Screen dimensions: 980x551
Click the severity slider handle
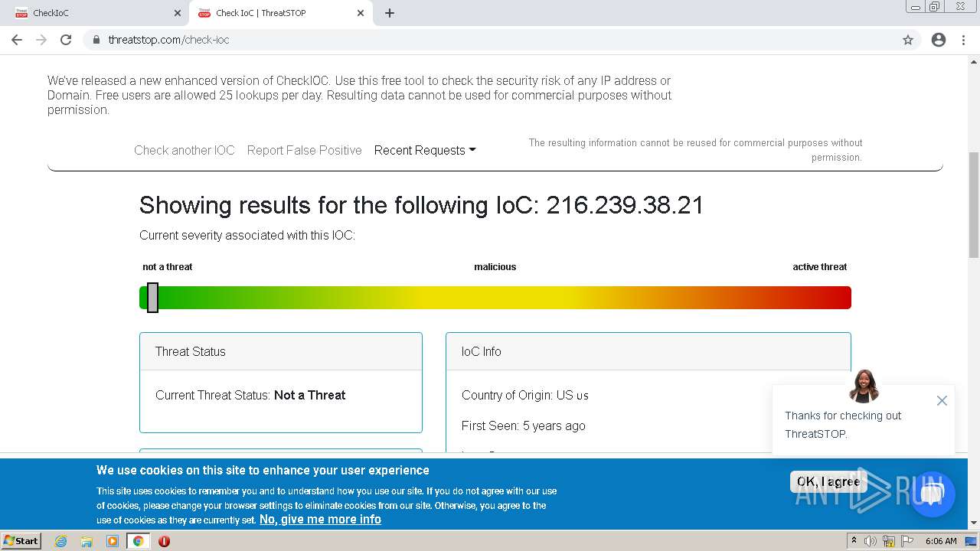tap(152, 298)
